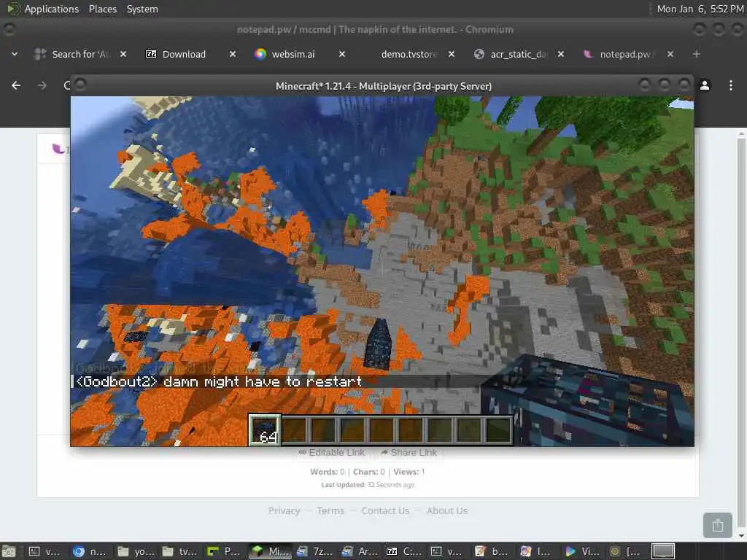Switch to the "yo..." folder taskbar window
This screenshot has width=747, height=560.
(x=135, y=551)
